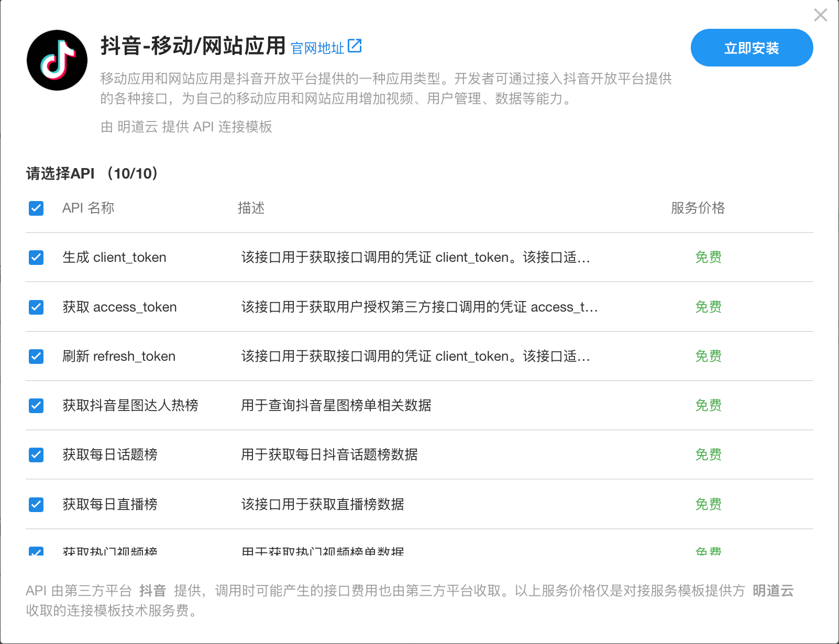Click the 描述 column header
839x644 pixels.
coord(251,208)
